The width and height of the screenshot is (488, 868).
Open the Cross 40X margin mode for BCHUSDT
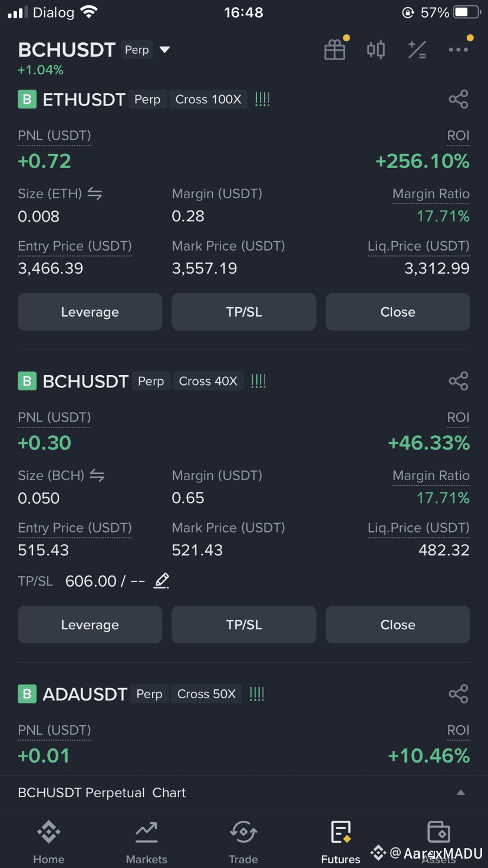208,381
